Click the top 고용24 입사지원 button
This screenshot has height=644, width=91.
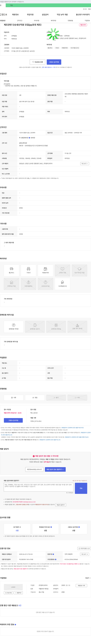54,62
